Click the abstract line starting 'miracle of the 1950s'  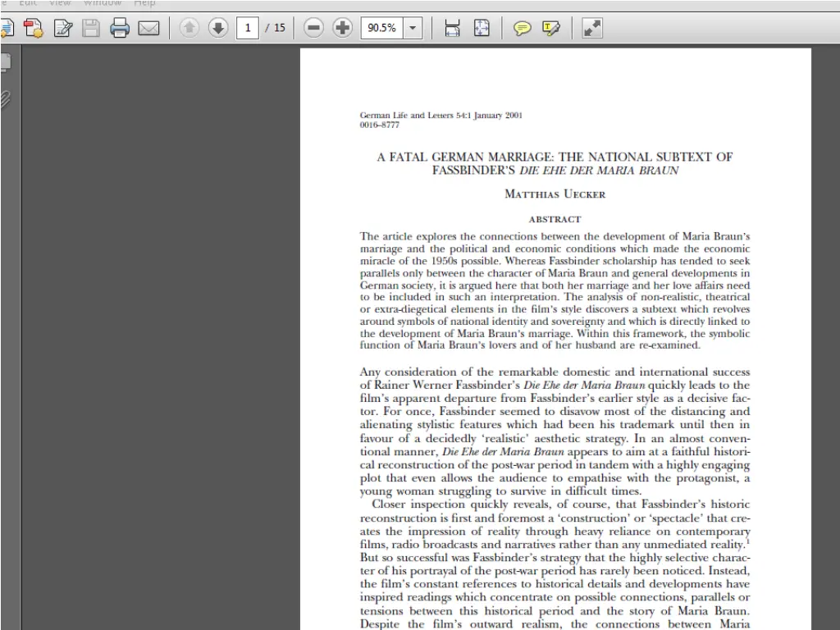click(555, 261)
